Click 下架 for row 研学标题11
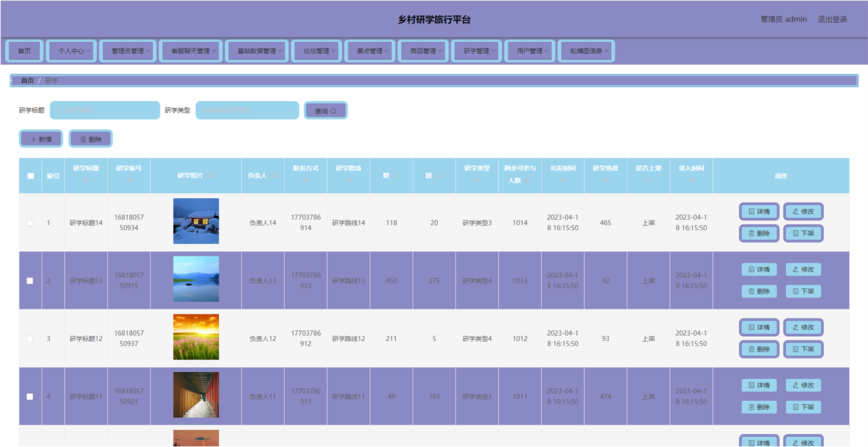Viewport: 868px width, 447px height. click(803, 407)
